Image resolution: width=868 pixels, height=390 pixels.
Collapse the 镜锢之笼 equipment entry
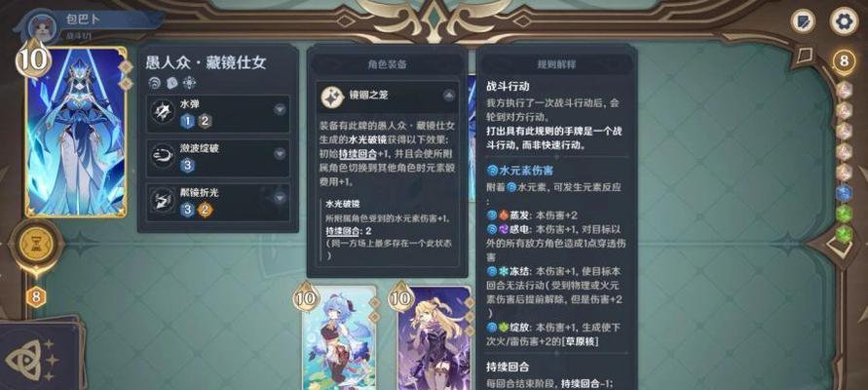click(x=449, y=96)
